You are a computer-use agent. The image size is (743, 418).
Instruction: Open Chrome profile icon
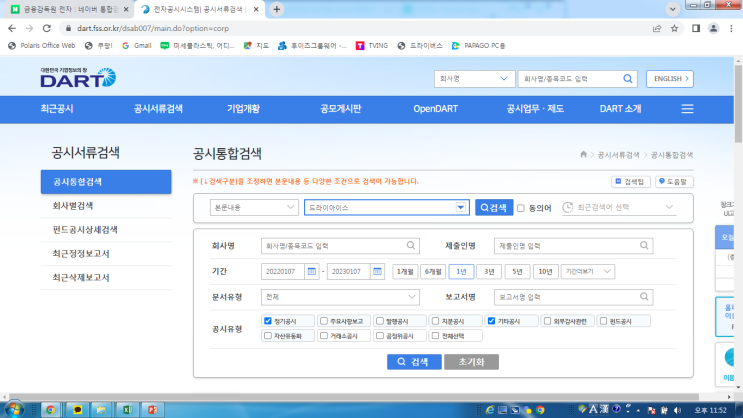pyautogui.click(x=713, y=28)
